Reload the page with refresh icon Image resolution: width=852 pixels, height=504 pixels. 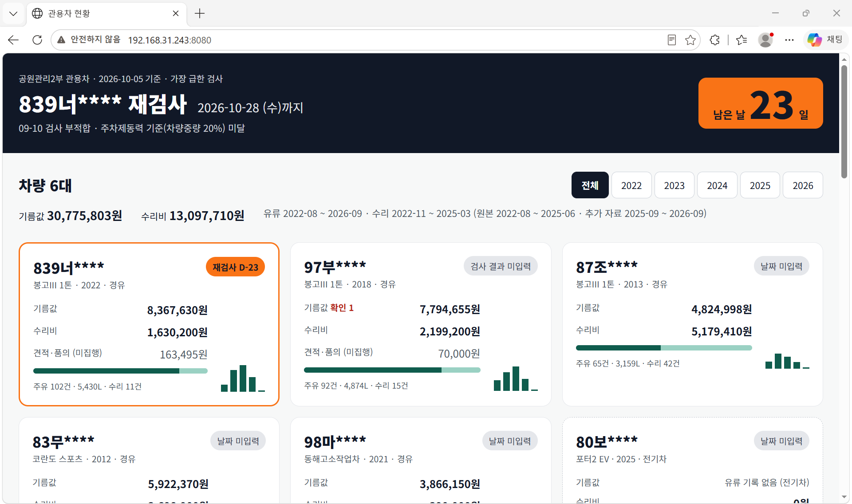pos(37,40)
